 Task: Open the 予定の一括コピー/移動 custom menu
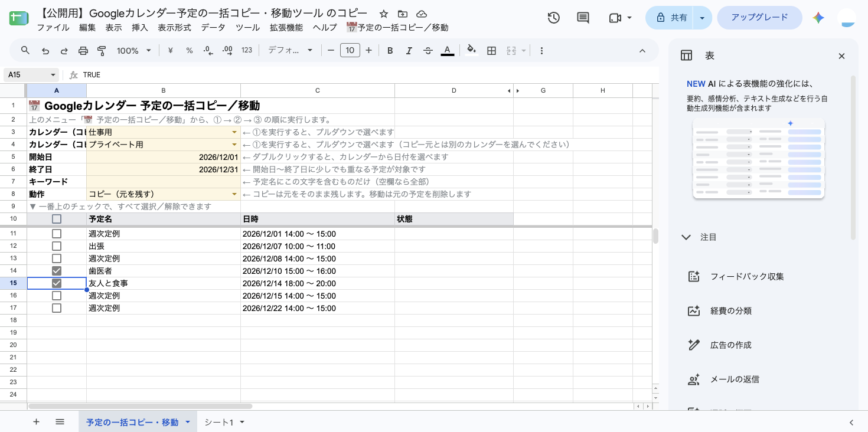click(x=397, y=28)
